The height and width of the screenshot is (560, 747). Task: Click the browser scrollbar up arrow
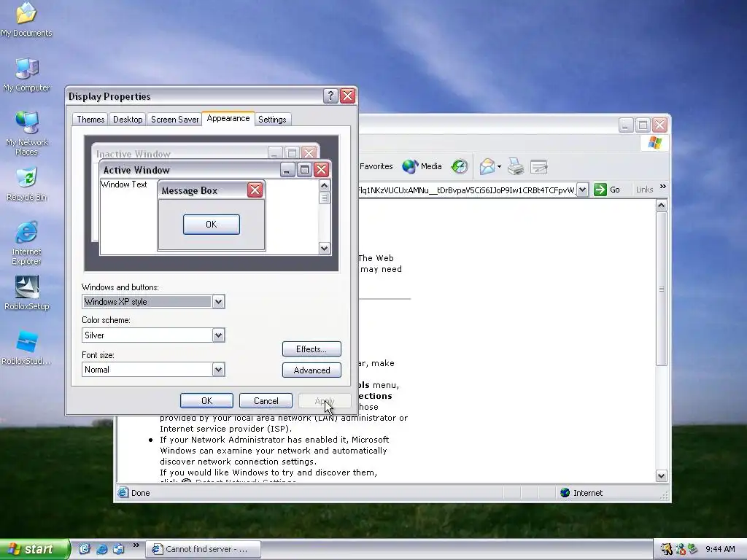661,206
